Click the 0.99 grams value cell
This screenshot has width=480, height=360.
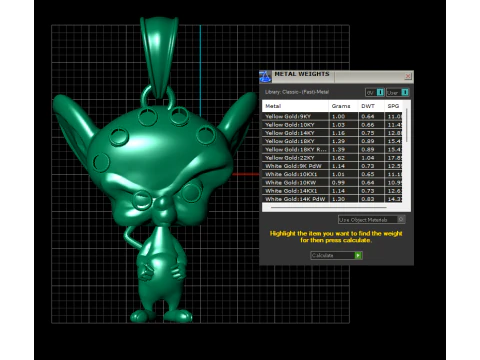(344, 182)
